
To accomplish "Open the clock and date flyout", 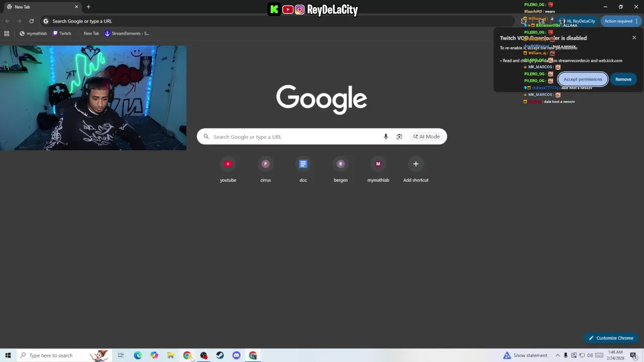I will [x=615, y=355].
